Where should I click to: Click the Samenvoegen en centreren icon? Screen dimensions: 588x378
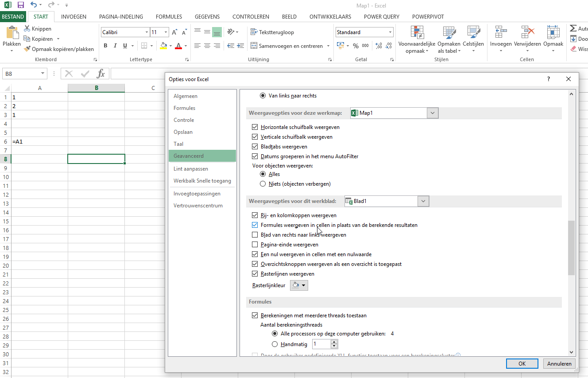254,46
